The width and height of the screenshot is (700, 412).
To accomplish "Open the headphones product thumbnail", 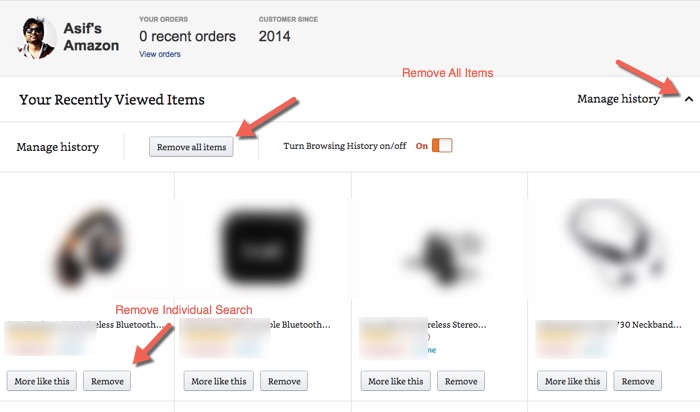I will (x=88, y=246).
